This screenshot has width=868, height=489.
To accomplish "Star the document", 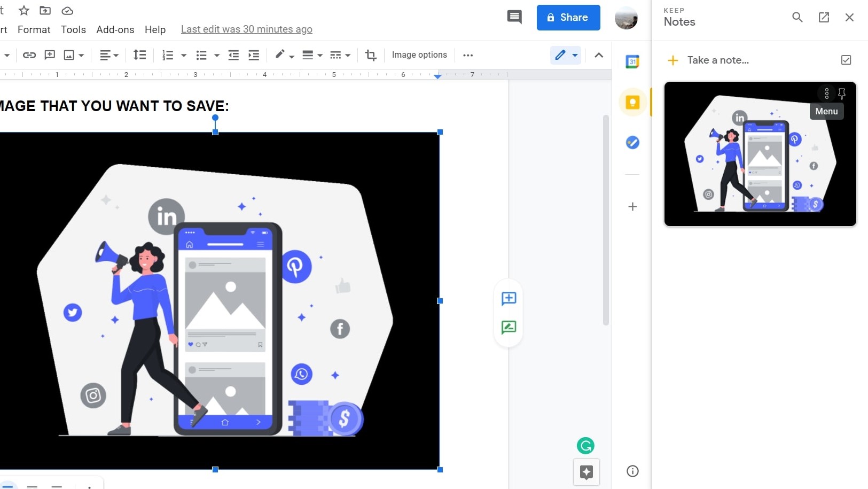I will (24, 11).
